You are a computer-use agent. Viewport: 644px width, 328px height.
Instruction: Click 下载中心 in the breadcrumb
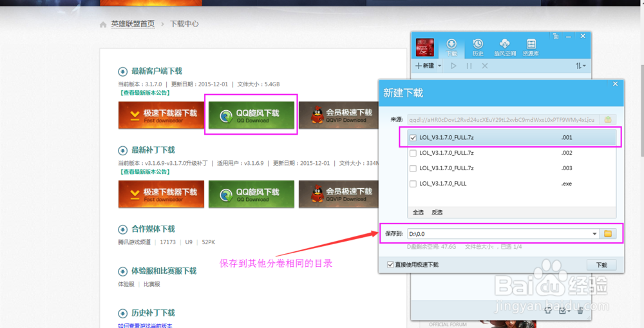coord(184,24)
